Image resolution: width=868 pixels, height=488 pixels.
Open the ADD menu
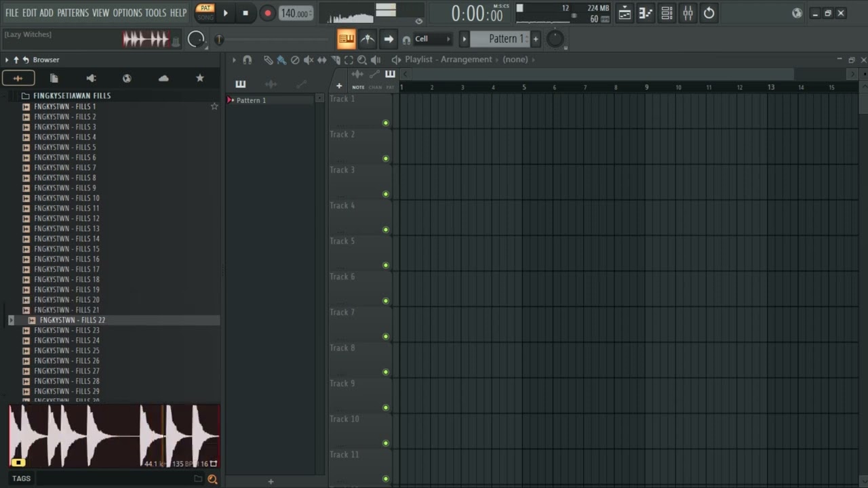pos(46,13)
